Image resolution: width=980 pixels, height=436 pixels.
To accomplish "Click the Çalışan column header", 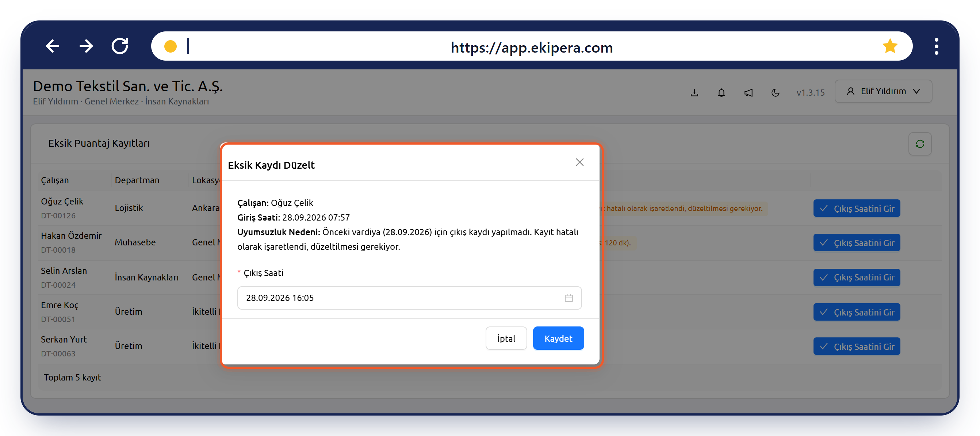I will coord(55,180).
